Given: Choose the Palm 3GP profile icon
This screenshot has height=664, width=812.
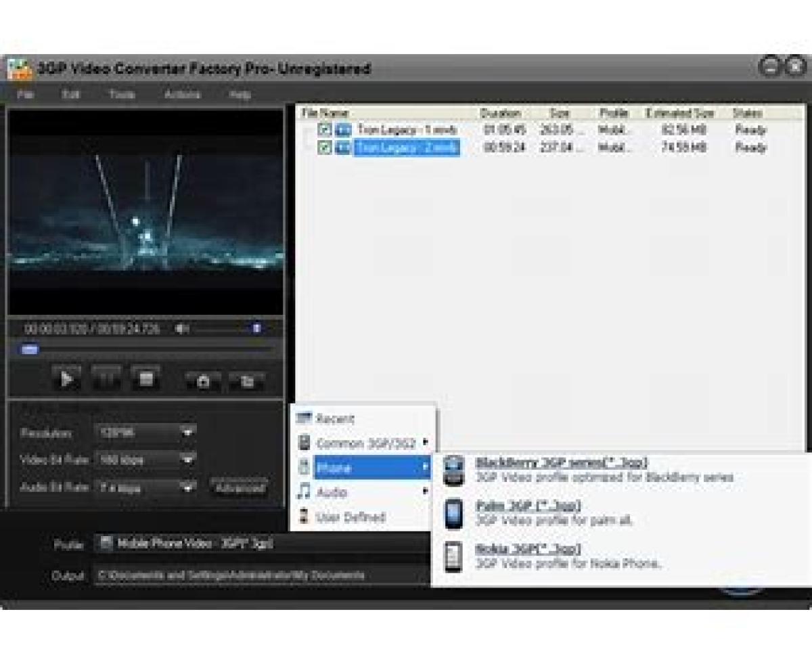Looking at the screenshot, I should click(x=453, y=514).
